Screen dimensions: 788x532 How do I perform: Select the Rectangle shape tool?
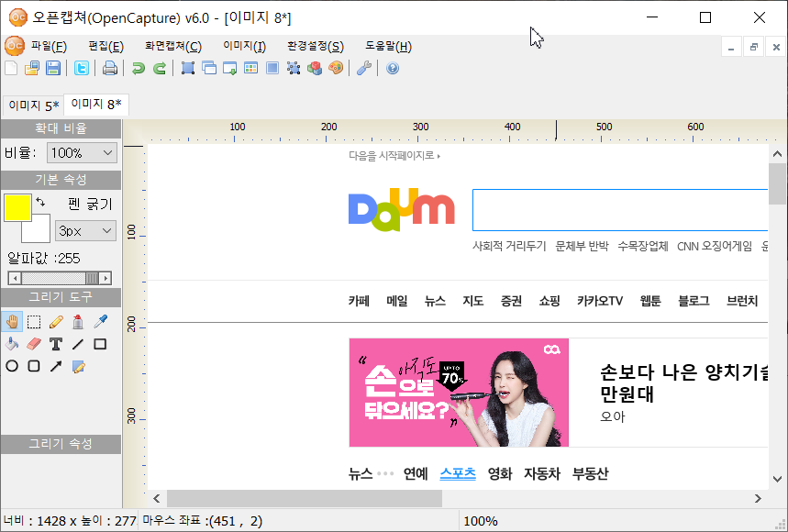[x=100, y=344]
